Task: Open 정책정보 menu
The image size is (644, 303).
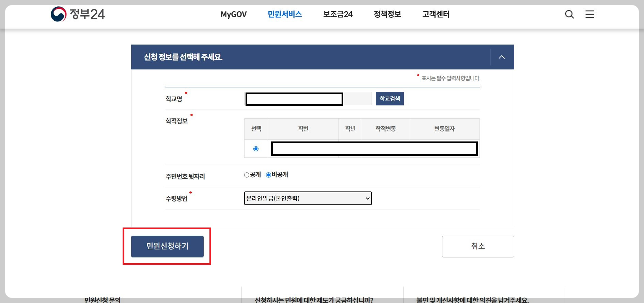Action: (x=387, y=14)
